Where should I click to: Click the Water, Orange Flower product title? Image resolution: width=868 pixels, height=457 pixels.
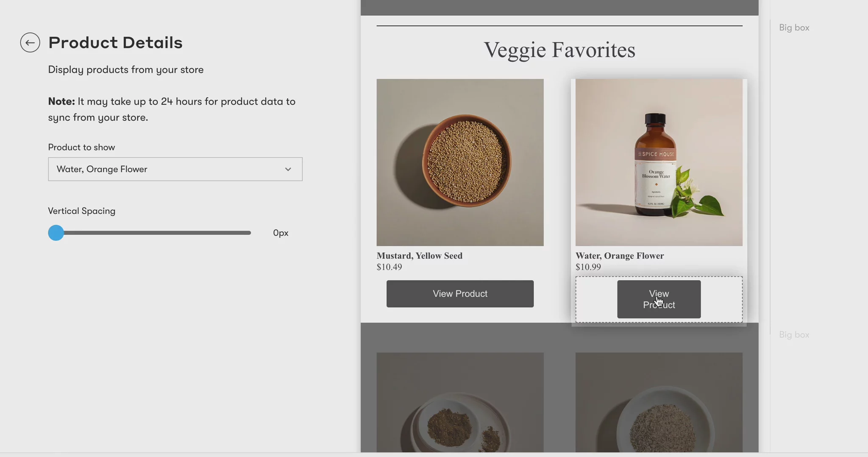click(620, 256)
